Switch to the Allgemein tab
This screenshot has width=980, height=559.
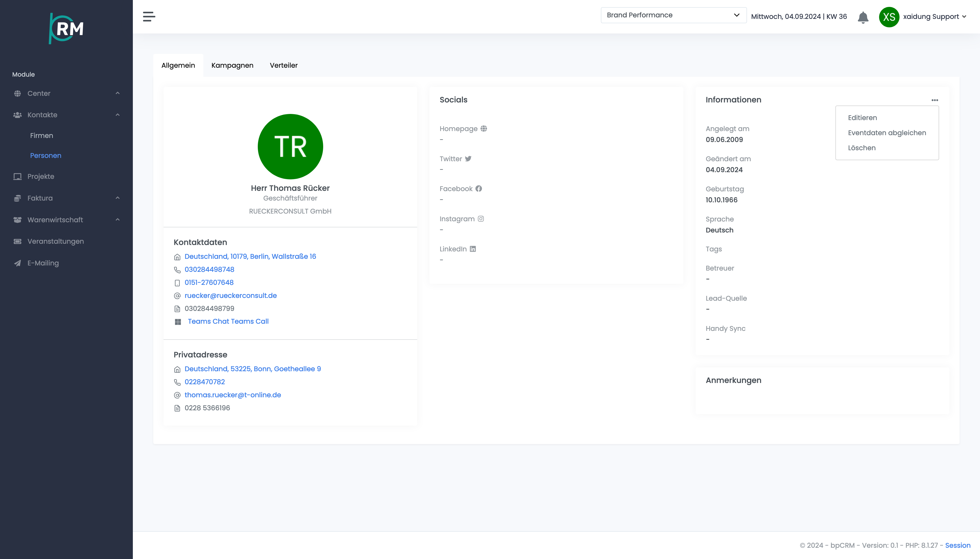pyautogui.click(x=178, y=65)
